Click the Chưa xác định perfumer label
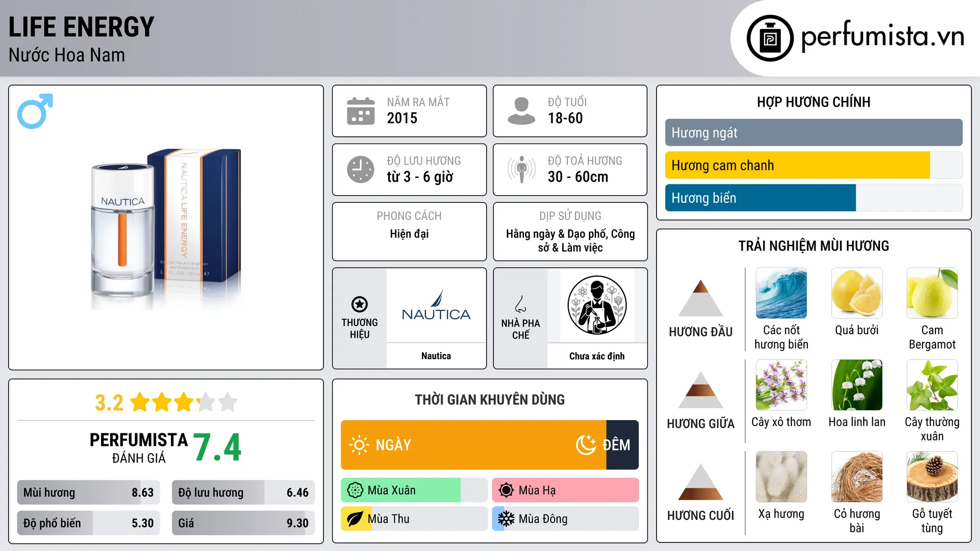The height and width of the screenshot is (551, 980). click(597, 356)
